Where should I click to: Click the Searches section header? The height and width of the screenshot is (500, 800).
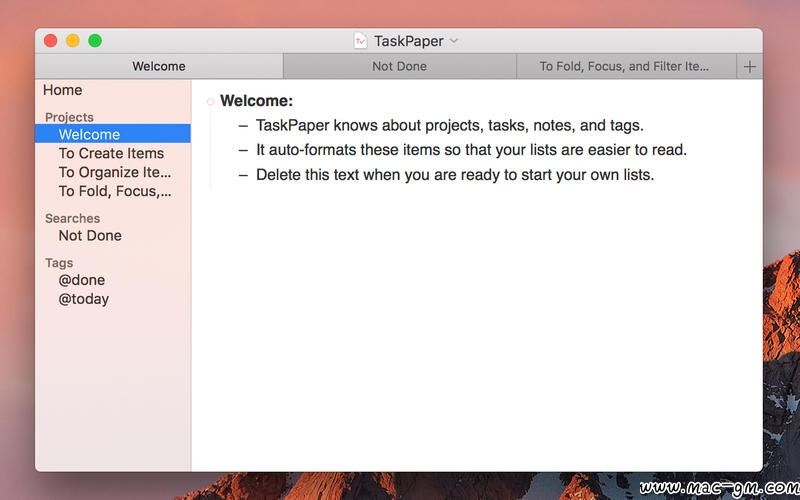pos(72,218)
